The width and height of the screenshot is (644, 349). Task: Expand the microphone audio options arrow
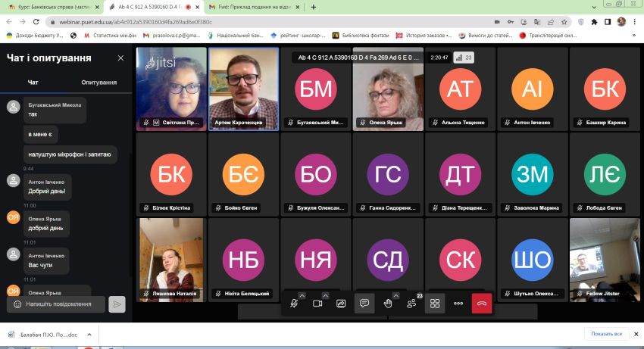pyautogui.click(x=302, y=295)
